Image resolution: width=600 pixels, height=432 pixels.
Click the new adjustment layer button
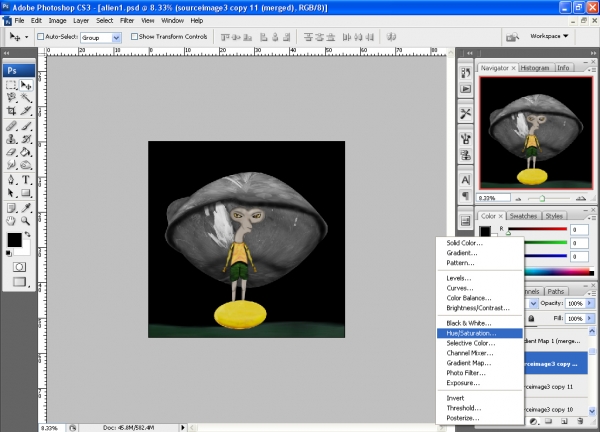(x=533, y=421)
